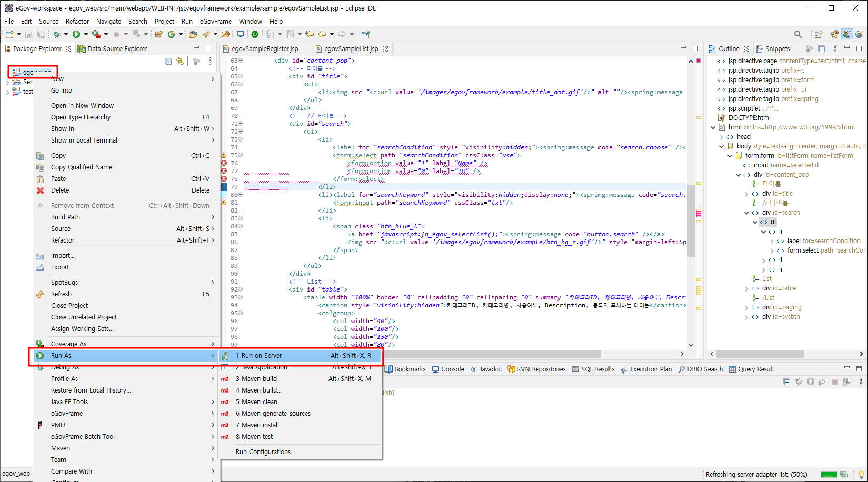Choose 7 Maven install from submenu
This screenshot has height=482, width=868.
point(301,425)
